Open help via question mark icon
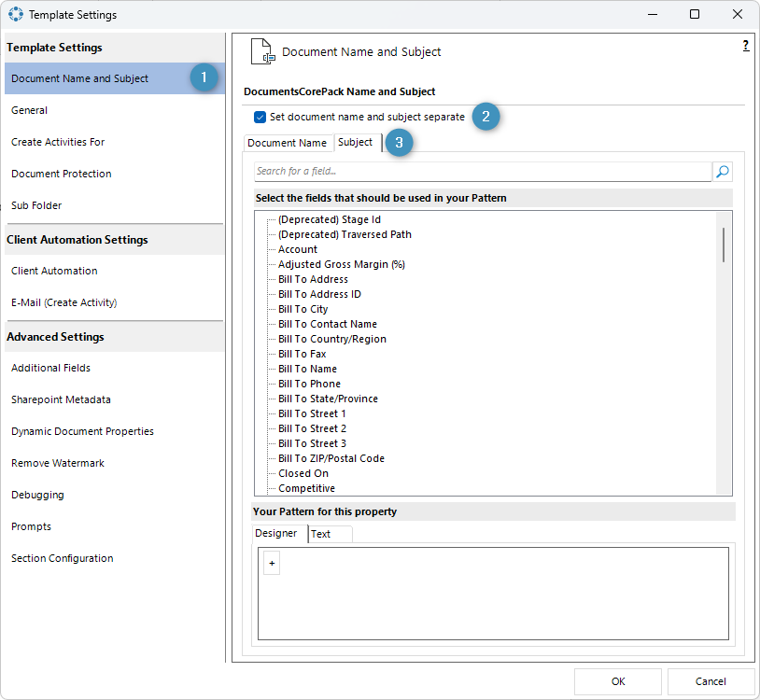The width and height of the screenshot is (760, 700). pyautogui.click(x=745, y=46)
